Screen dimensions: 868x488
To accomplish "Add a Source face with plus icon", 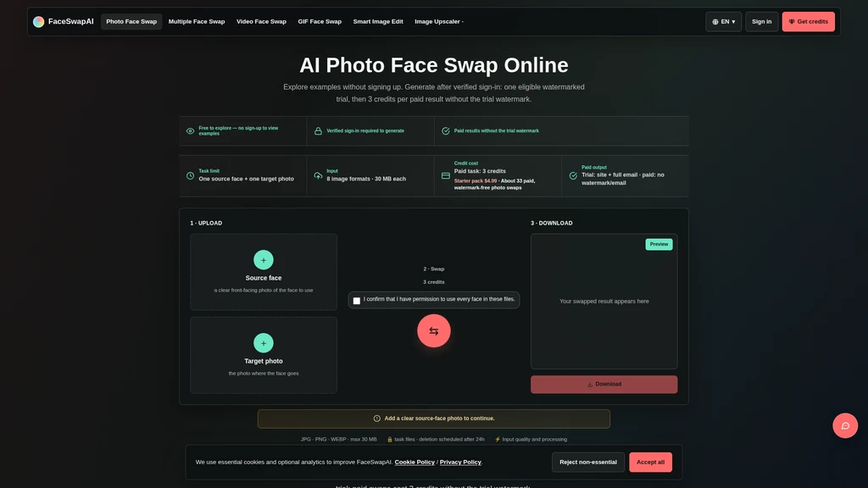I will tap(264, 259).
